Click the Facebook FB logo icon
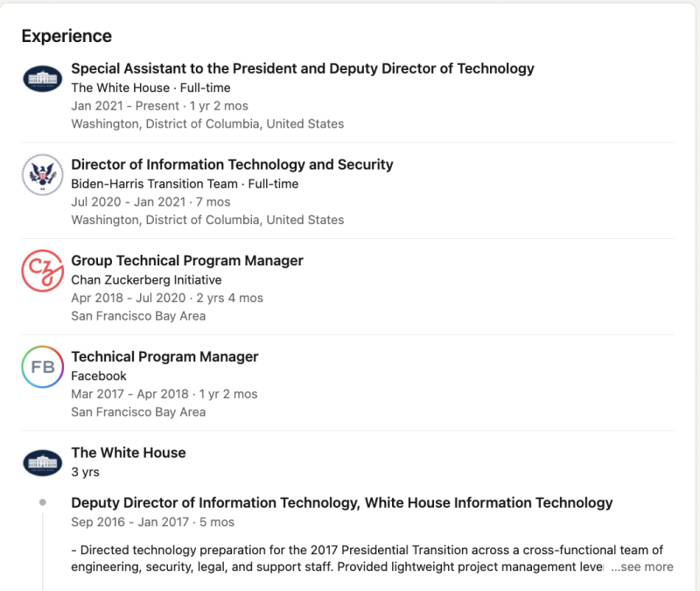 pyautogui.click(x=42, y=368)
